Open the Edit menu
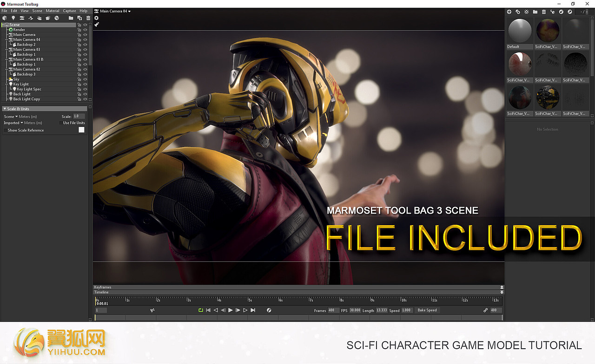The image size is (595, 364). point(14,11)
